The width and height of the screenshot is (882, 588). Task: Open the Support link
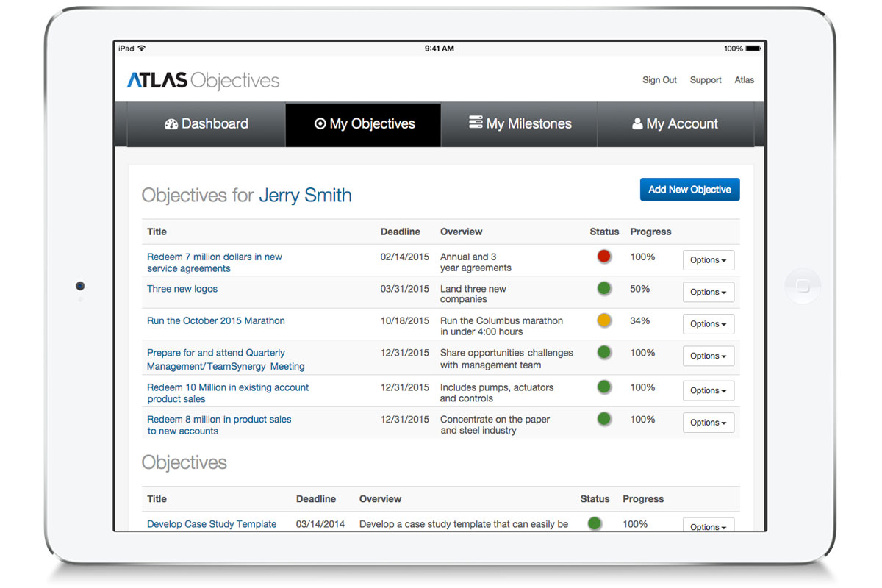click(x=706, y=80)
